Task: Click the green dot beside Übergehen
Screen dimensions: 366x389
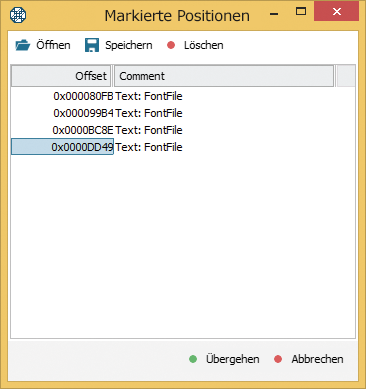Action: pyautogui.click(x=193, y=359)
